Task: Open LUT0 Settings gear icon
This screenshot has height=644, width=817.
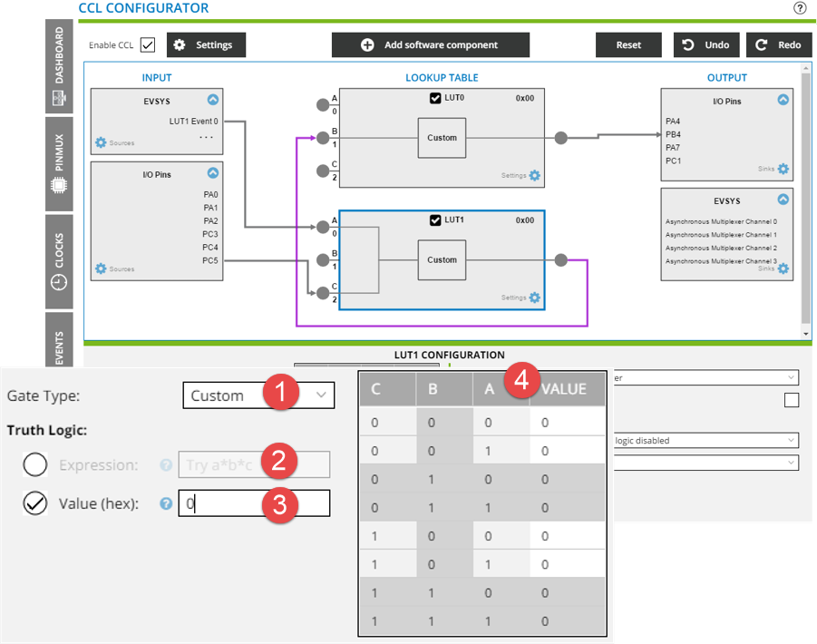Action: 534,176
